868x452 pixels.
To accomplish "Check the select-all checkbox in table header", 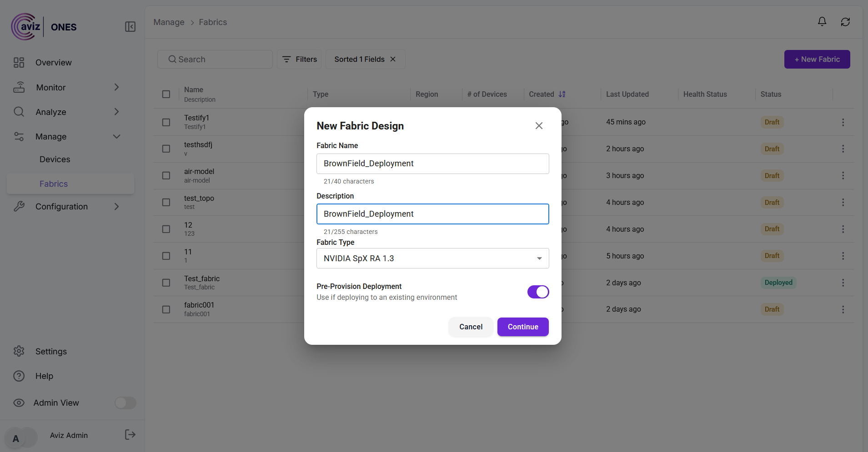I will point(166,94).
